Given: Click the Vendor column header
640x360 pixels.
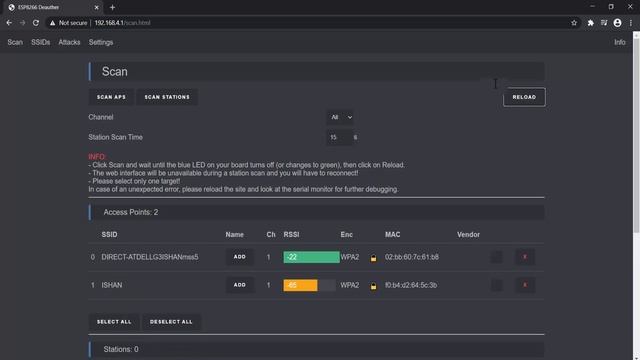Looking at the screenshot, I should click(468, 235).
